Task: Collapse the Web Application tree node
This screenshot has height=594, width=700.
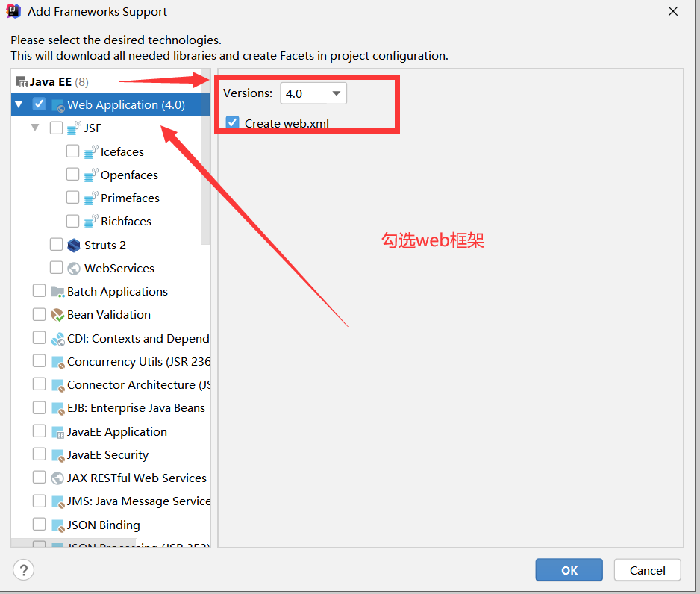Action: 19,104
